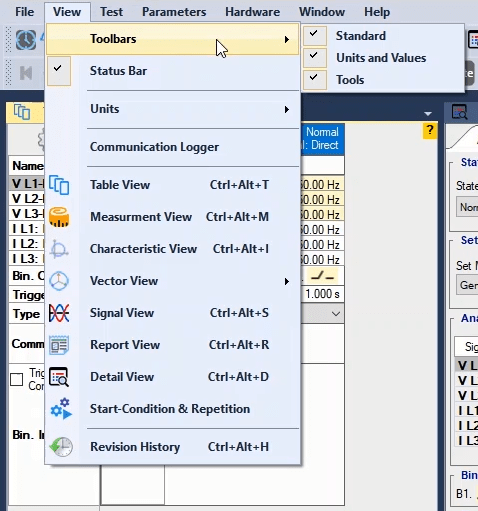
Task: Toggle the Units and Values toolbar
Action: [314, 58]
